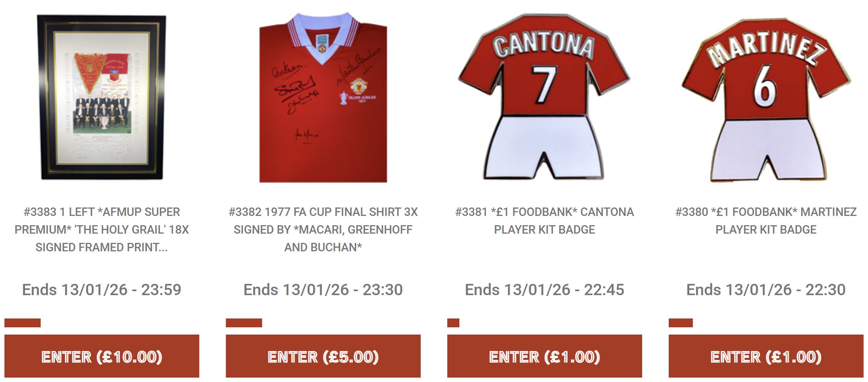868x382 pixels.
Task: Open the #3383 Holy Grail signed print title
Action: click(102, 230)
